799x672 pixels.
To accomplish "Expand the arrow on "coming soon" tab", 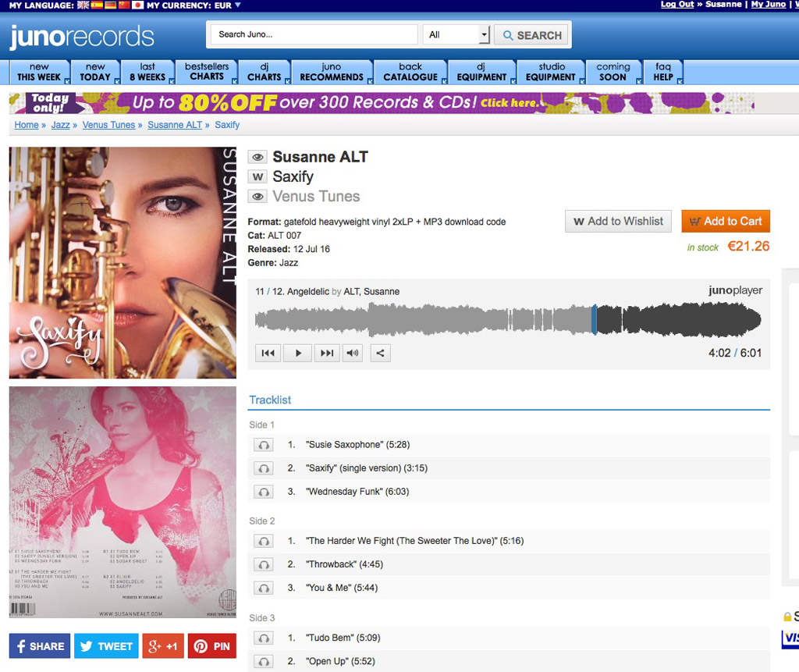I will click(638, 81).
